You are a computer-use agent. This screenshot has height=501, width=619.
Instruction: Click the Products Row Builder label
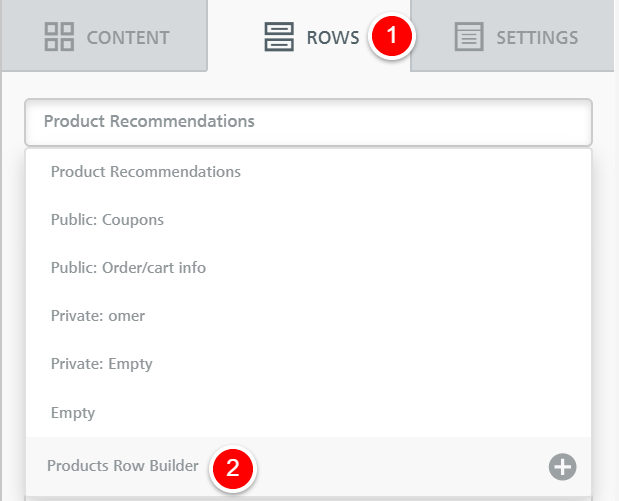122,466
